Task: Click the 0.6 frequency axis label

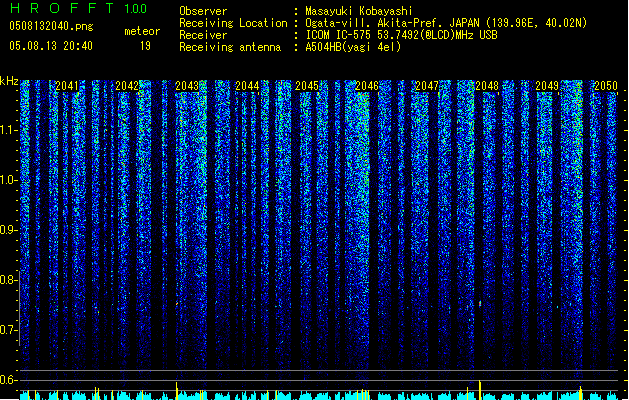Action: [x=9, y=380]
